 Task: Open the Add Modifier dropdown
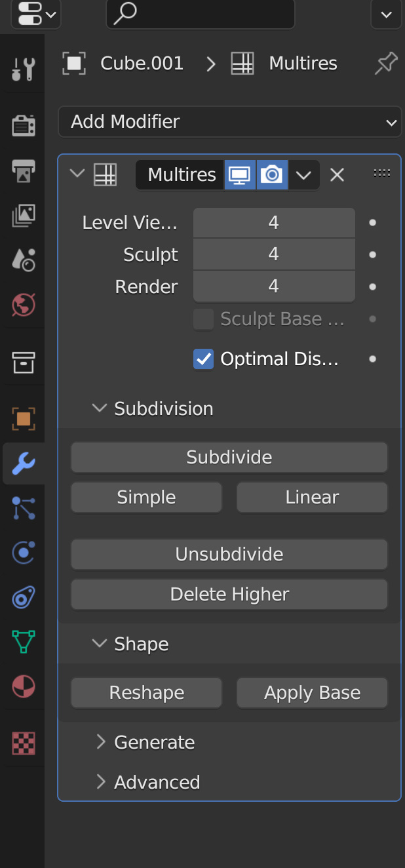(x=230, y=121)
